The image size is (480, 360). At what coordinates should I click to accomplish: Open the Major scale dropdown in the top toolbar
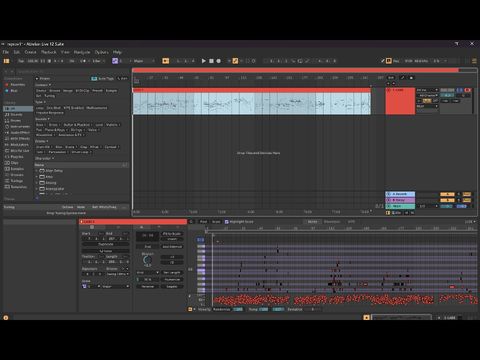(x=144, y=61)
